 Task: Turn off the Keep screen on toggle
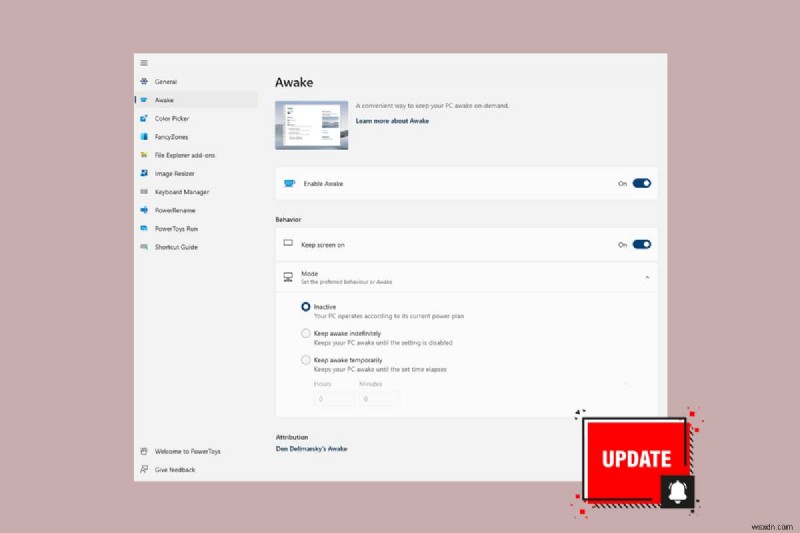(x=642, y=244)
